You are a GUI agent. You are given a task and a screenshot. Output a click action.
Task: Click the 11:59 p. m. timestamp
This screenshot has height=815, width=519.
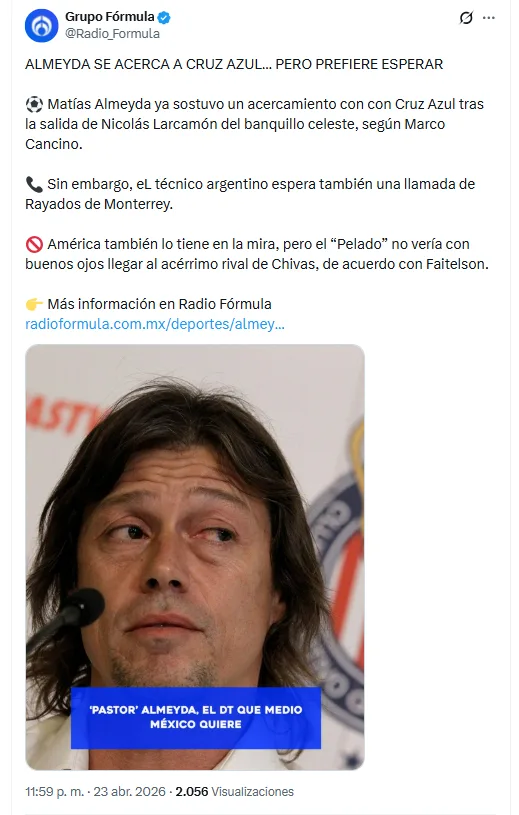55,792
